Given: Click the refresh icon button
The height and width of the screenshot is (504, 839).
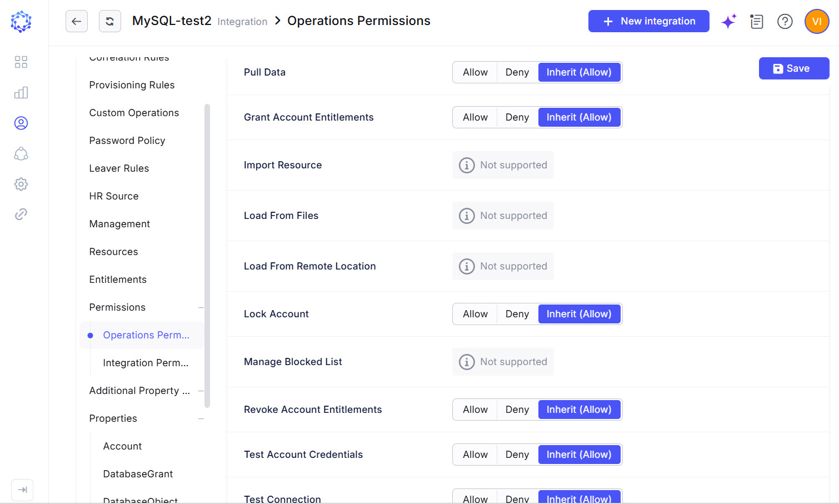Looking at the screenshot, I should [110, 21].
